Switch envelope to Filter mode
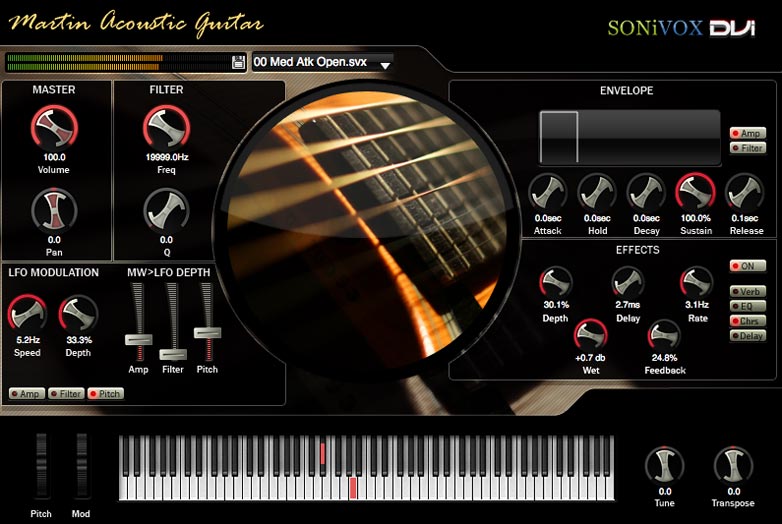Image resolution: width=782 pixels, height=524 pixels. point(748,148)
